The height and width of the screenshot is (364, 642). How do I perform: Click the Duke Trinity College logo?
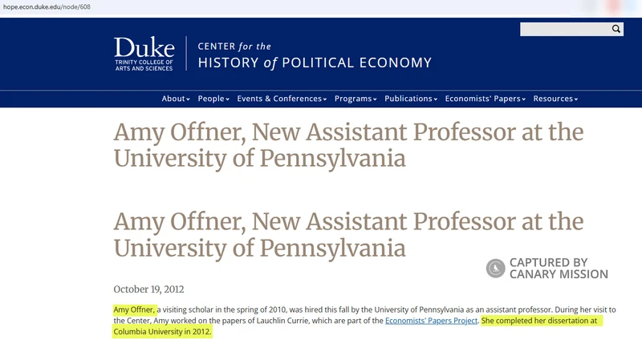pyautogui.click(x=144, y=54)
